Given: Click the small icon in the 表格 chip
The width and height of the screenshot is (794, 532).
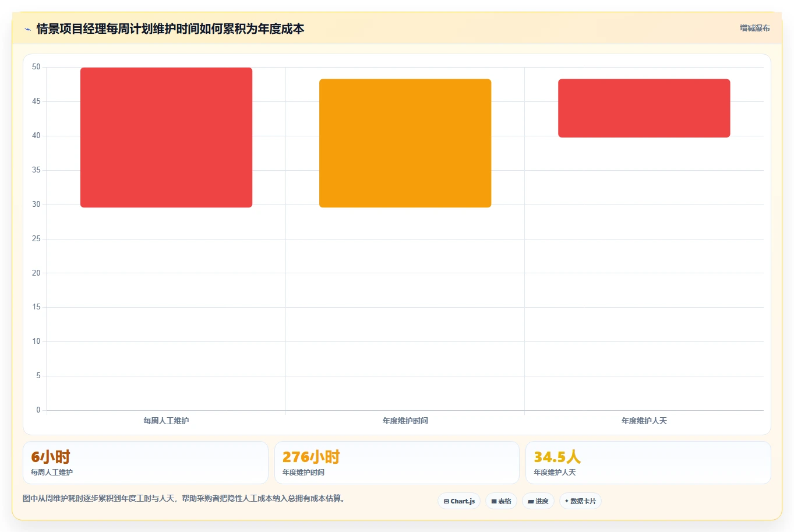Looking at the screenshot, I should click(x=494, y=501).
